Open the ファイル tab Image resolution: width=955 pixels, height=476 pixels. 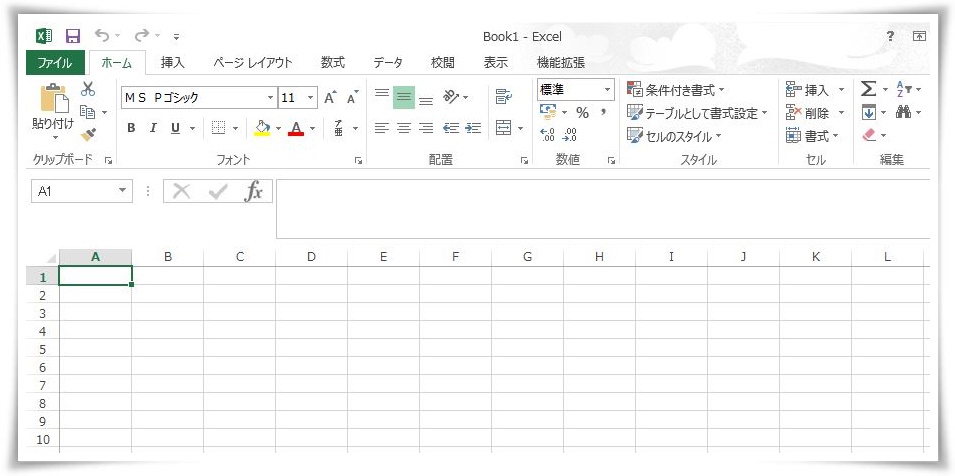[x=55, y=62]
